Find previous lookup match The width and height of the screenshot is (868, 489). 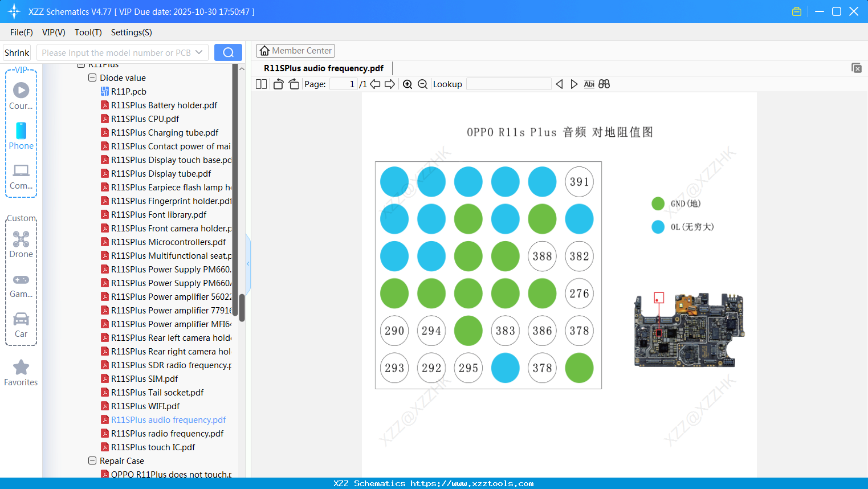tap(559, 84)
